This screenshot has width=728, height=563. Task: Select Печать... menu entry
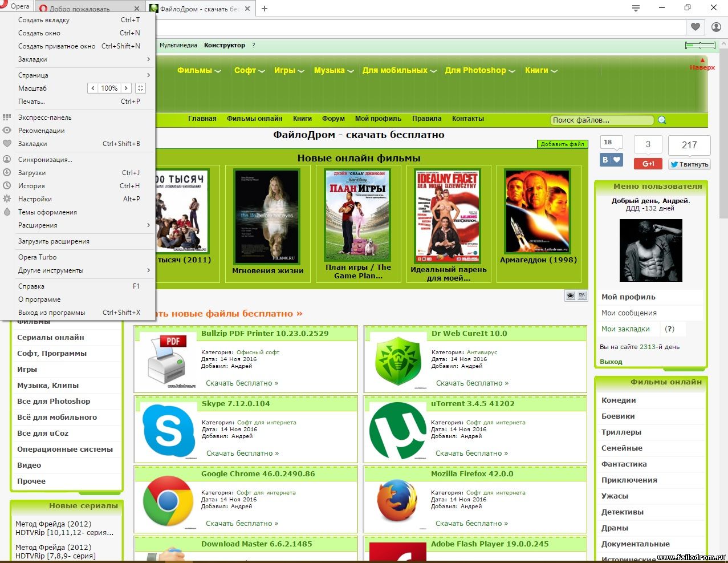(78, 102)
